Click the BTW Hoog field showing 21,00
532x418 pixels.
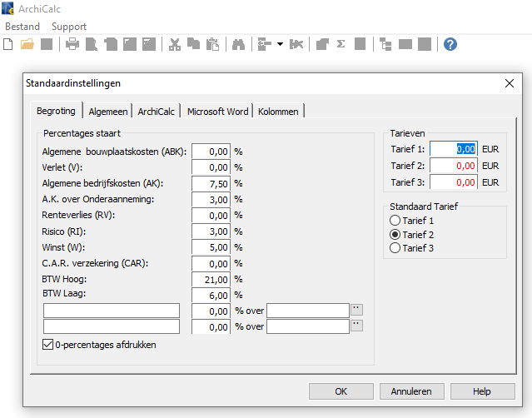click(211, 280)
